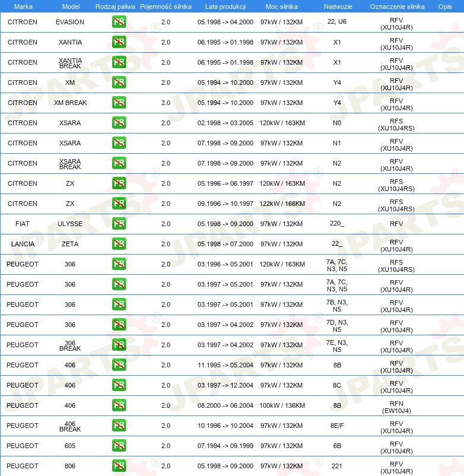
Task: Click the fuel icon in the EVASION row
Action: [119, 22]
